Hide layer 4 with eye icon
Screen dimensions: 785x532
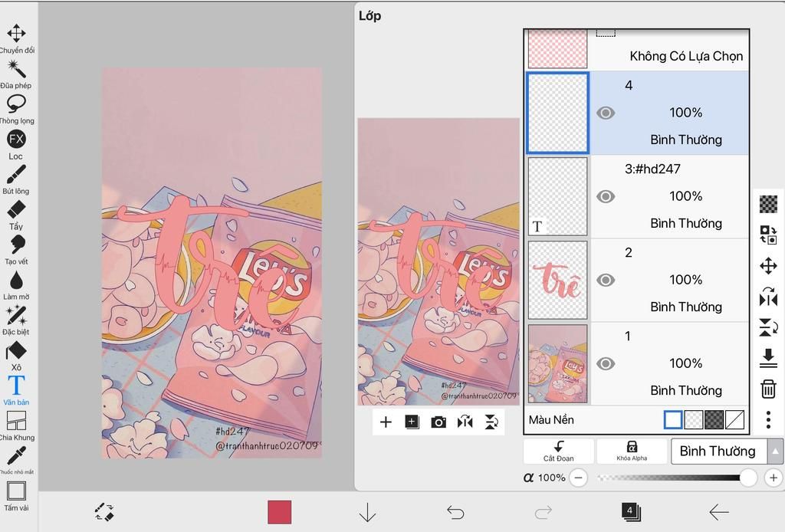(x=606, y=113)
